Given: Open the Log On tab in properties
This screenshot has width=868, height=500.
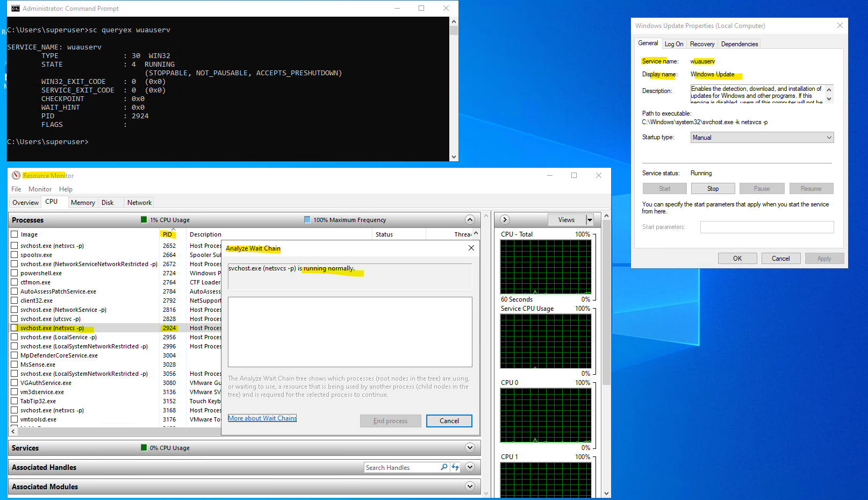Looking at the screenshot, I should coord(674,44).
